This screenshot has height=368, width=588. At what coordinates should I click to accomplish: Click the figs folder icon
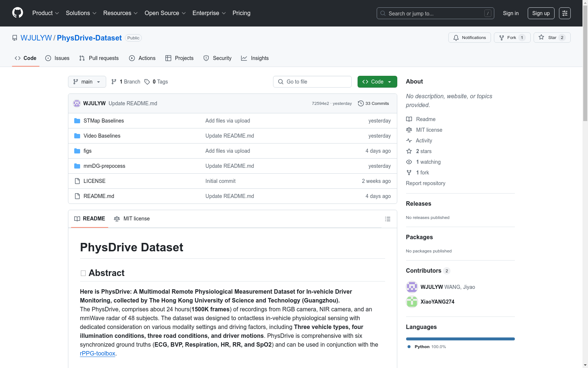(x=77, y=151)
